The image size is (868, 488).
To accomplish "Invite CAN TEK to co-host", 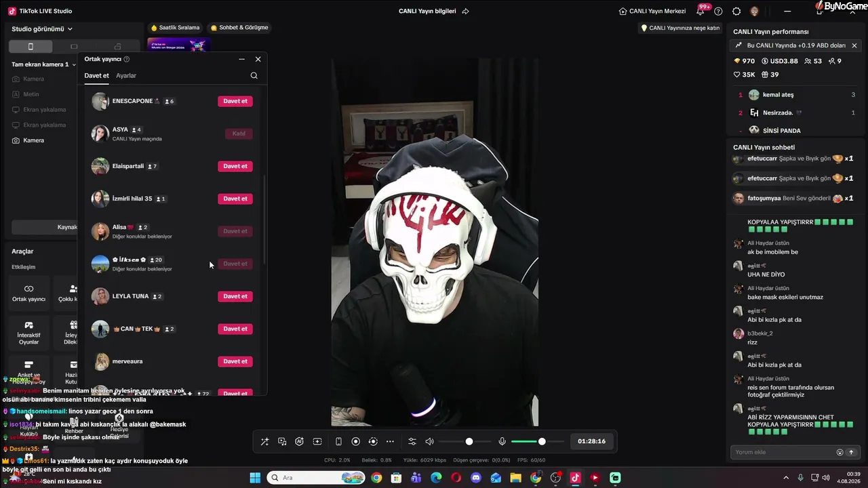I will coord(235,329).
